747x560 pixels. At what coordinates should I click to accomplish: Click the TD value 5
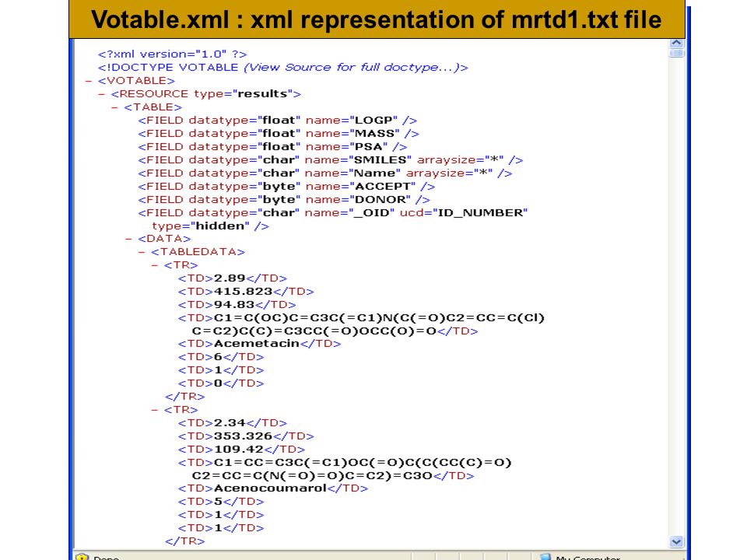pyautogui.click(x=218, y=502)
